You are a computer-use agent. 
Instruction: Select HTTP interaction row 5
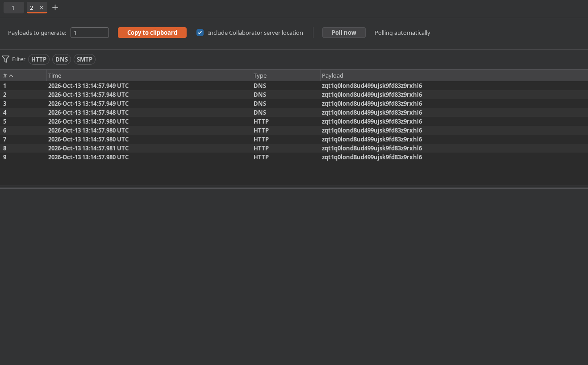[294, 121]
